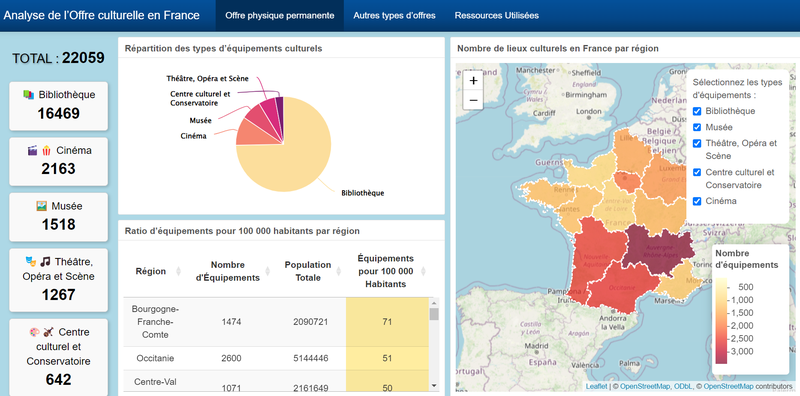This screenshot has width=800, height=396.
Task: Click the books icon beside Bibliothèque
Action: (x=29, y=94)
